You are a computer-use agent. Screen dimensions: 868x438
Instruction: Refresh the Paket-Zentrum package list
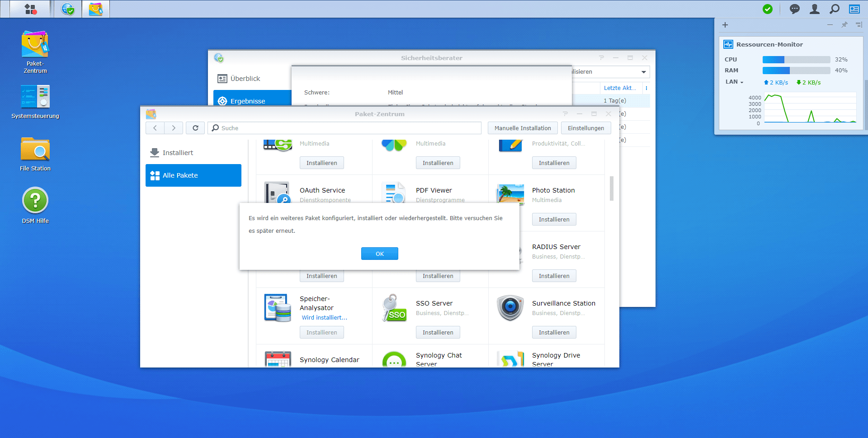coord(195,128)
